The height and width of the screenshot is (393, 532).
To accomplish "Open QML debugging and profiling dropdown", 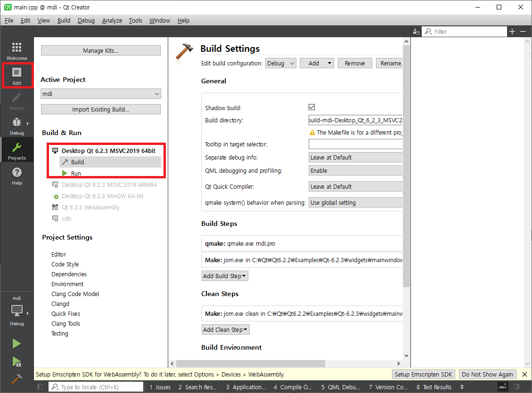I will 355,170.
